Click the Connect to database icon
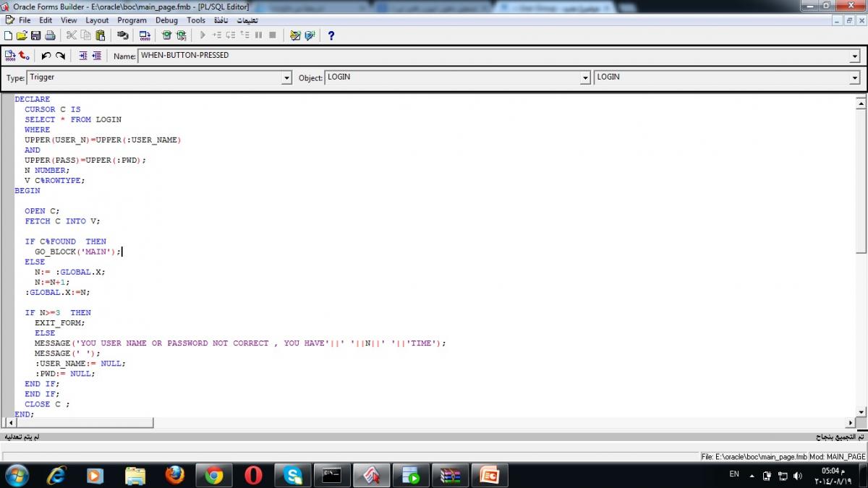868x488 pixels. click(122, 35)
